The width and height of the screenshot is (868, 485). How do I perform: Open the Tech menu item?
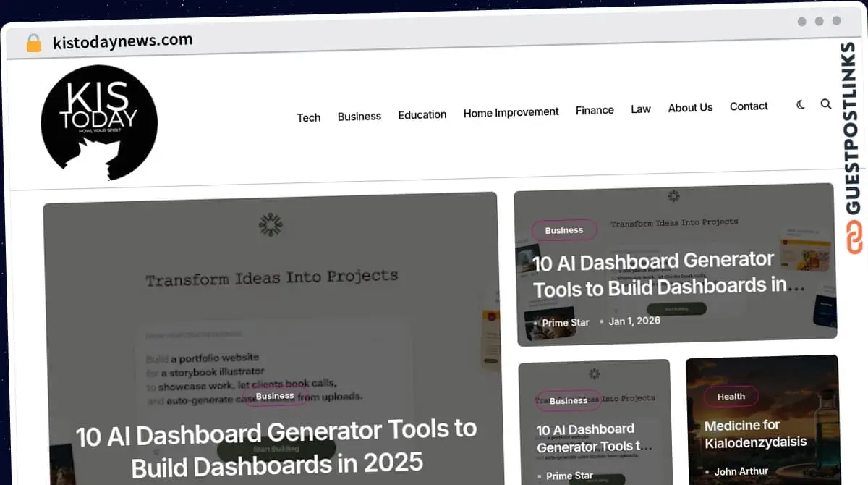[308, 117]
